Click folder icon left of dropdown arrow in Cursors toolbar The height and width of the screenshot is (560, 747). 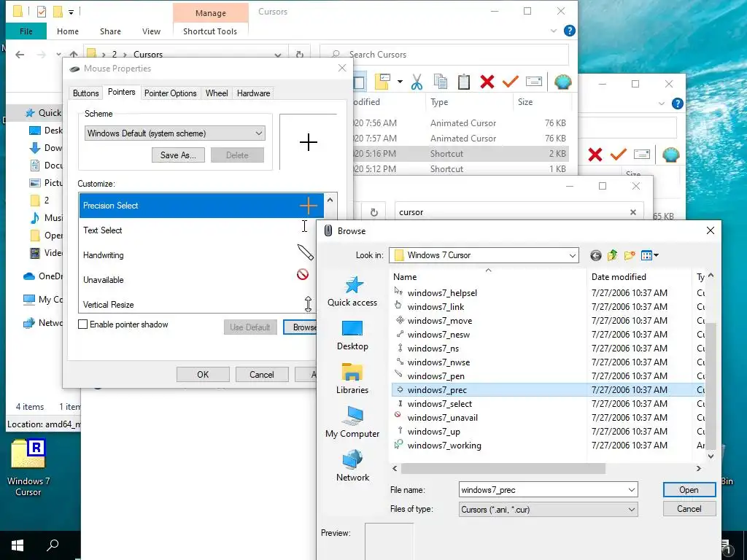pyautogui.click(x=382, y=82)
